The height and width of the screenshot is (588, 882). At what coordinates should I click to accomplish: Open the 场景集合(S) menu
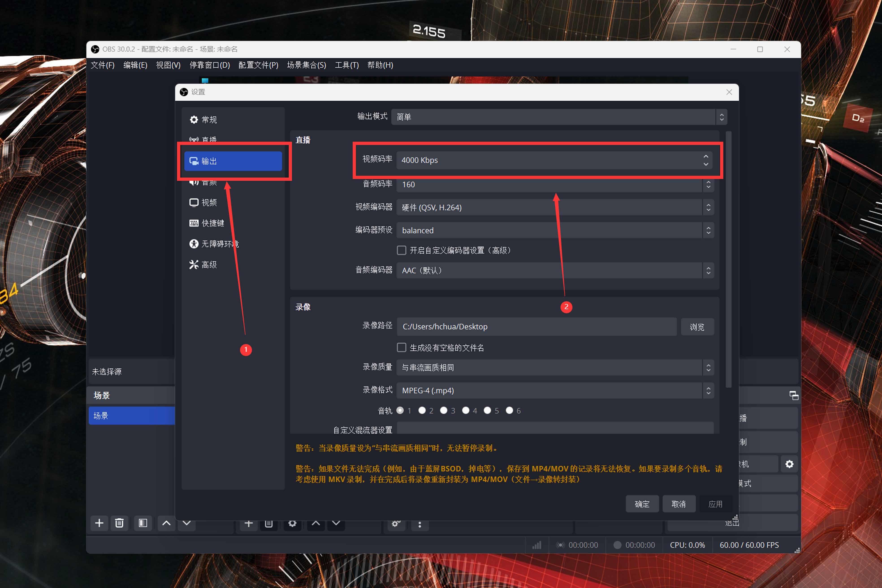point(306,65)
